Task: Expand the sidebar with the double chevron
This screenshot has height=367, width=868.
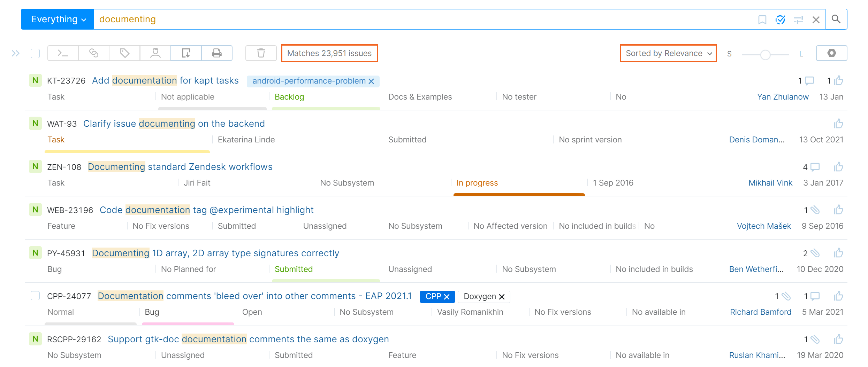Action: point(15,53)
